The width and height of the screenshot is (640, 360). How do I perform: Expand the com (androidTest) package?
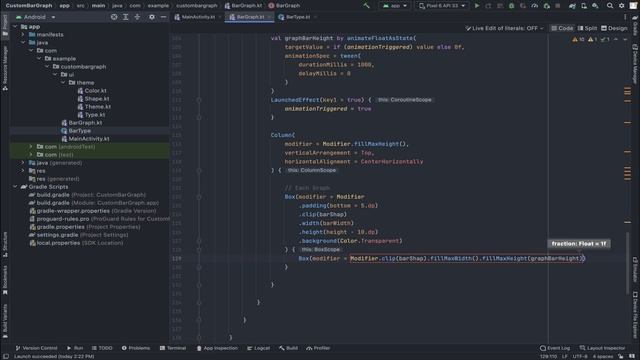(31, 147)
